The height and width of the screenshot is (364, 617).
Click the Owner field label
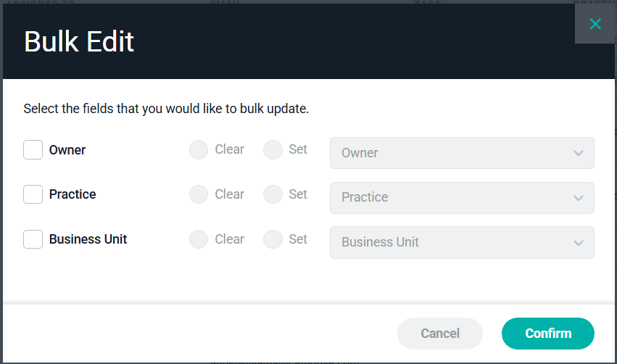click(67, 150)
